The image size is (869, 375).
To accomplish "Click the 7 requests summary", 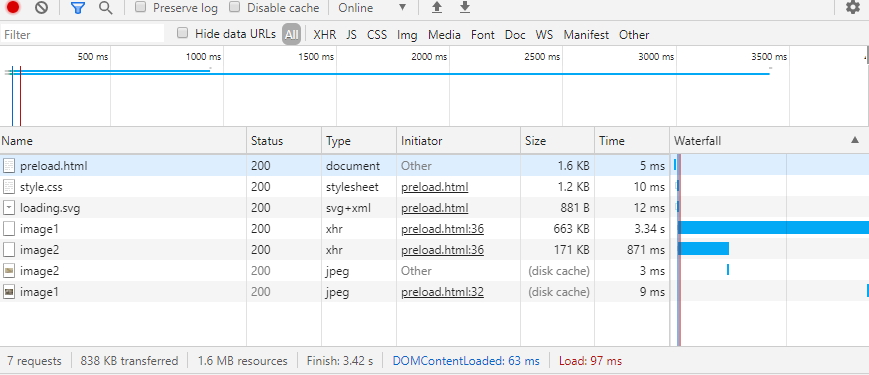I will (x=34, y=361).
